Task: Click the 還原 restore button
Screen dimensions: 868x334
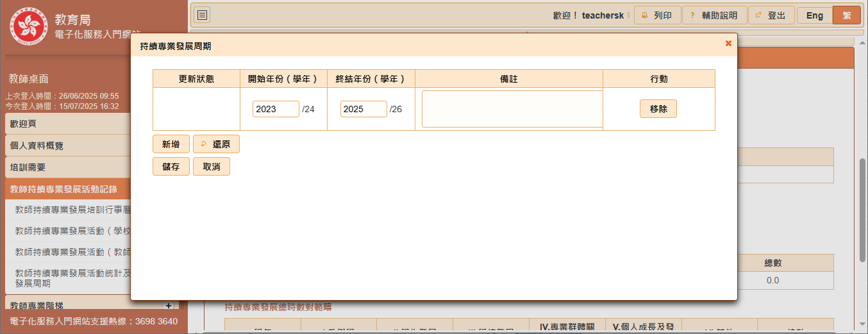Action: click(216, 144)
